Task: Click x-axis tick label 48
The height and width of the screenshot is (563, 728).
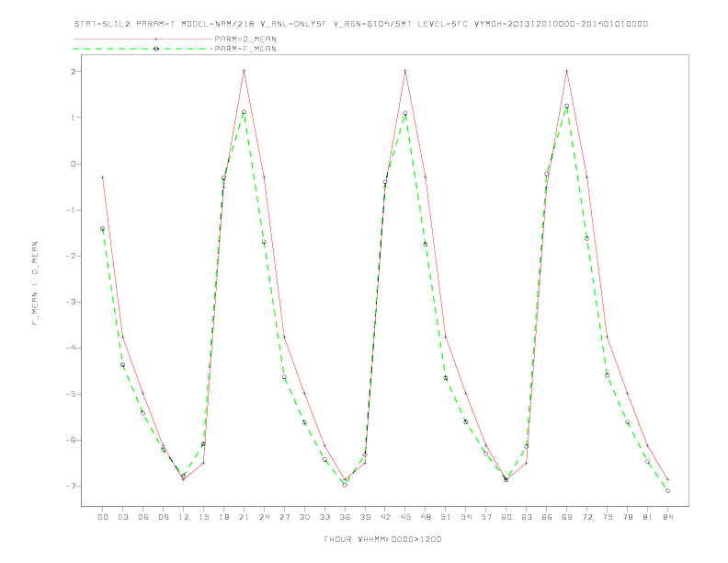Action: [426, 517]
